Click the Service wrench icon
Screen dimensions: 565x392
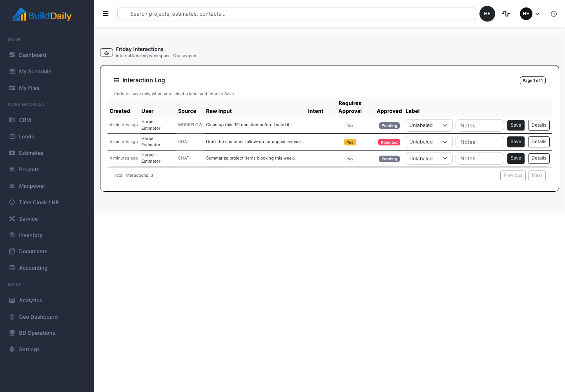pos(12,219)
